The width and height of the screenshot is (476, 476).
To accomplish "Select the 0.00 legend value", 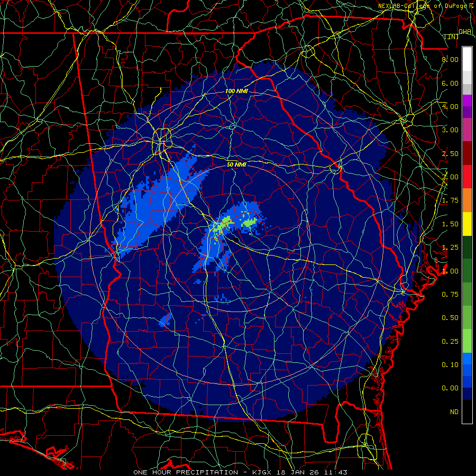I will point(450,388).
